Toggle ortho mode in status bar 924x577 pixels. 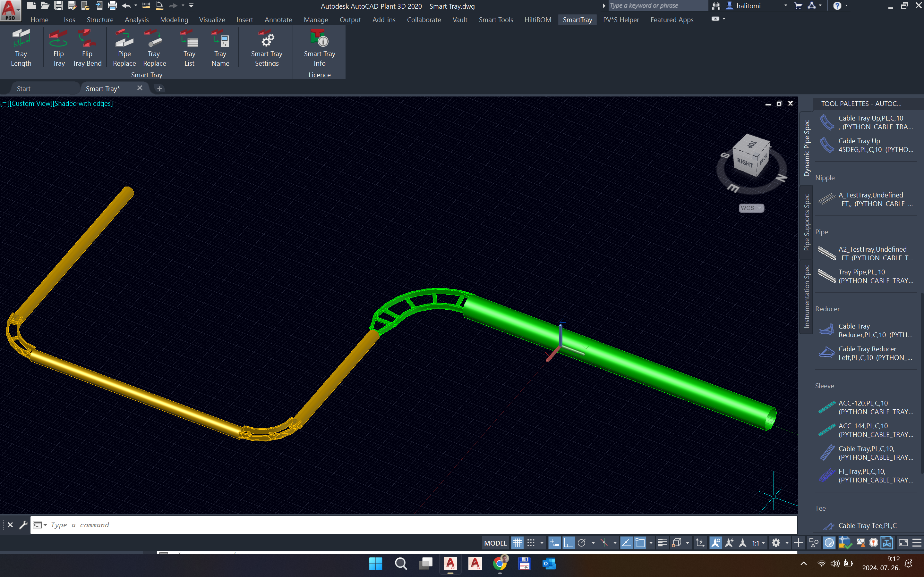pyautogui.click(x=568, y=543)
